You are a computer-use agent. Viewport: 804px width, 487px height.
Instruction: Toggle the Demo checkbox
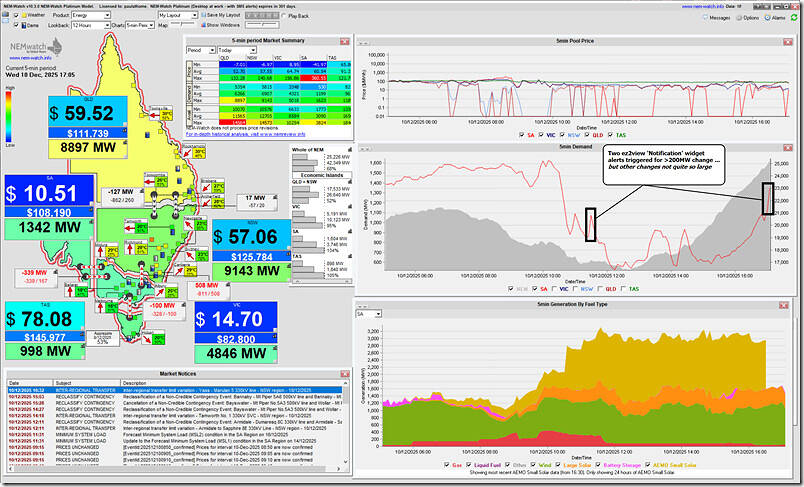point(17,27)
